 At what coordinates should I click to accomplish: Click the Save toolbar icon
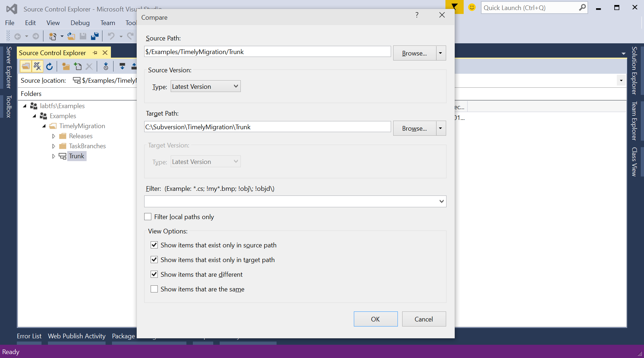coord(83,36)
